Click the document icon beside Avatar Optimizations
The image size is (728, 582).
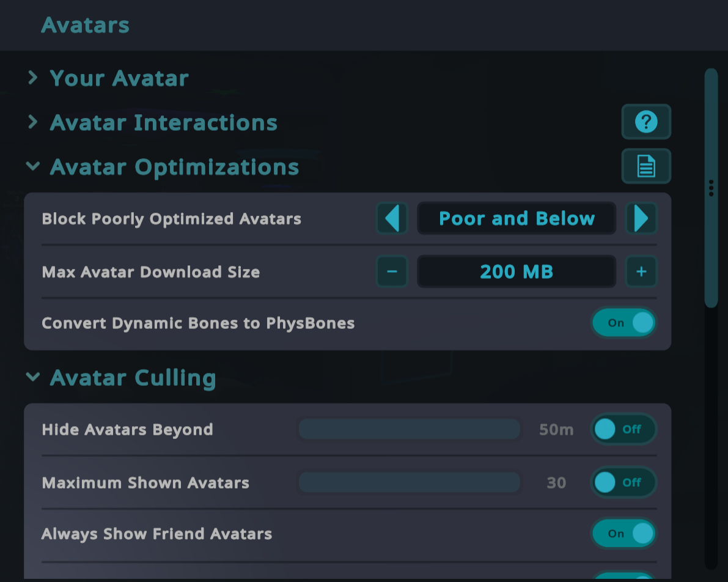click(646, 166)
